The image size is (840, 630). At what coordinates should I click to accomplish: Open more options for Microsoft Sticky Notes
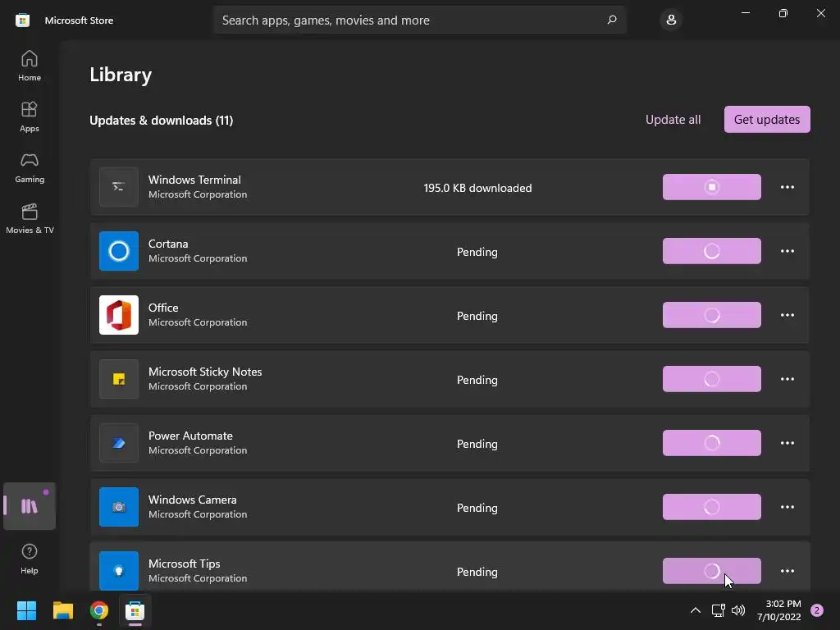pos(787,379)
